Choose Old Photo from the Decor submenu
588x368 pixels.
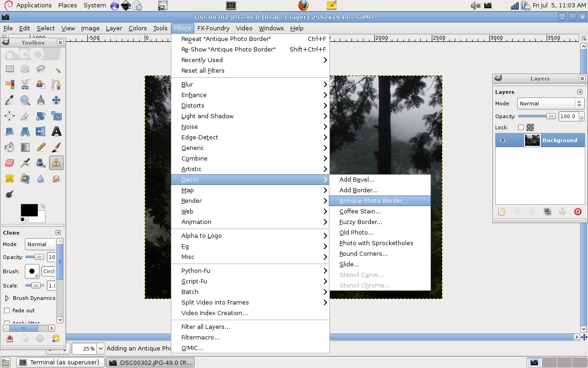point(356,232)
